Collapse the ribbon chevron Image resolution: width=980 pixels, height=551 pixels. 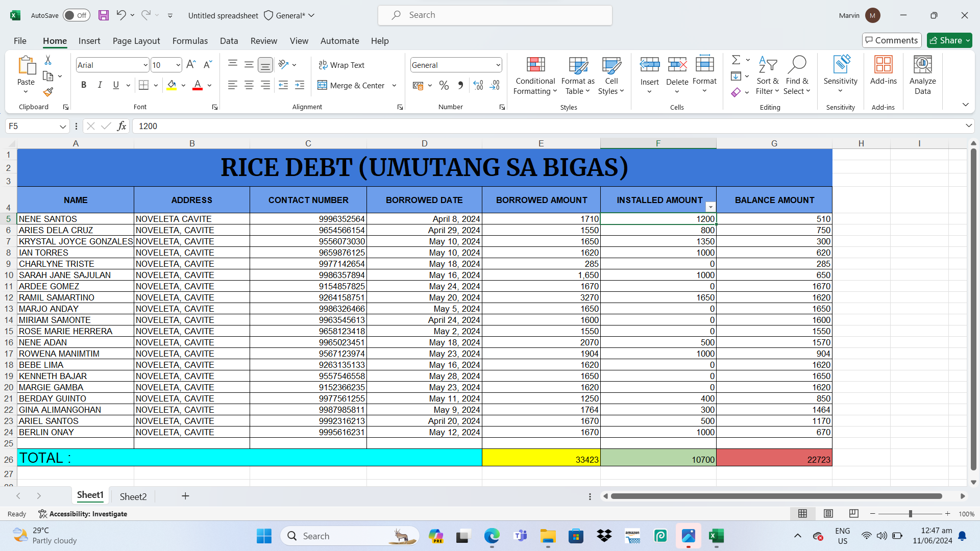pyautogui.click(x=965, y=104)
